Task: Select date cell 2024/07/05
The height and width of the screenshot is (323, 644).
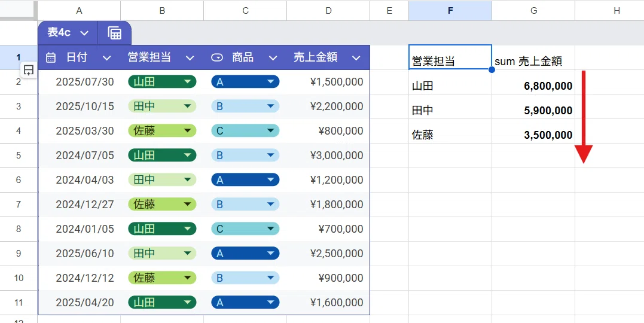Action: 80,156
